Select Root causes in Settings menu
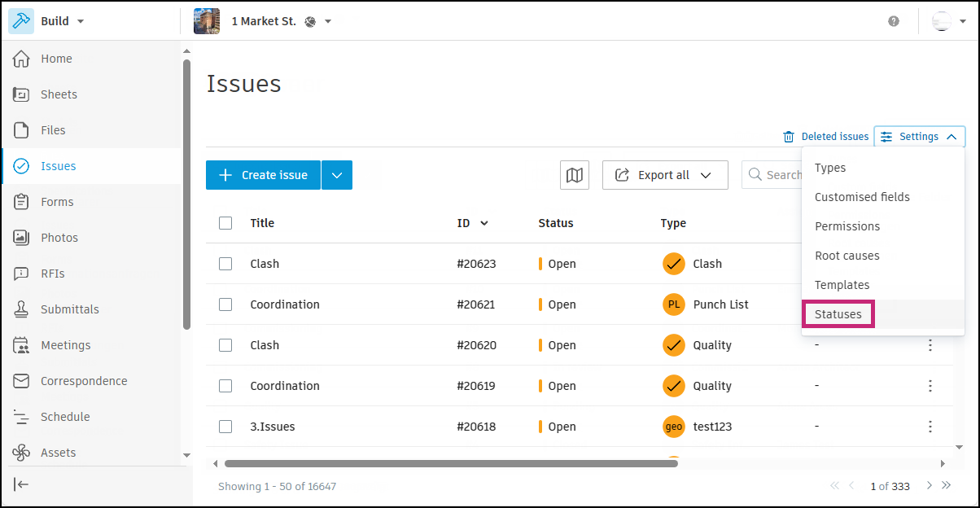Viewport: 980px width, 508px height. point(847,256)
